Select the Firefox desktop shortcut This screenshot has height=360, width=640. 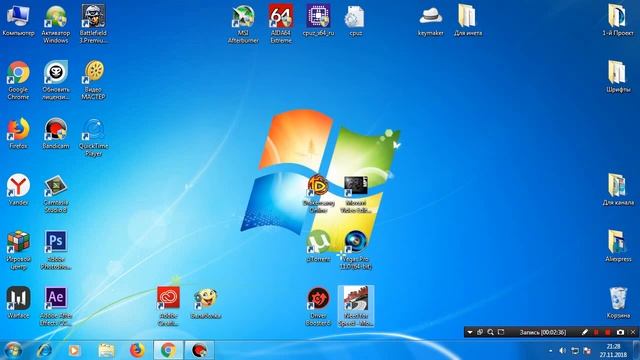(x=18, y=133)
